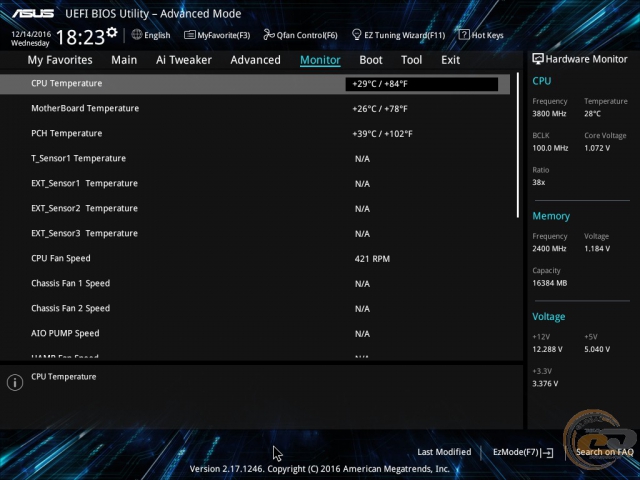
Task: Click Memory voltage 1.184 V value
Action: [x=597, y=248]
